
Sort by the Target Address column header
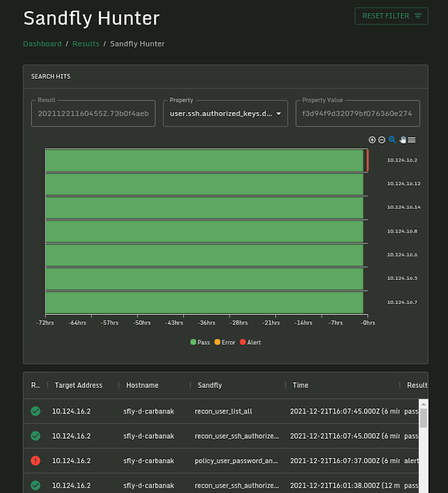(78, 385)
